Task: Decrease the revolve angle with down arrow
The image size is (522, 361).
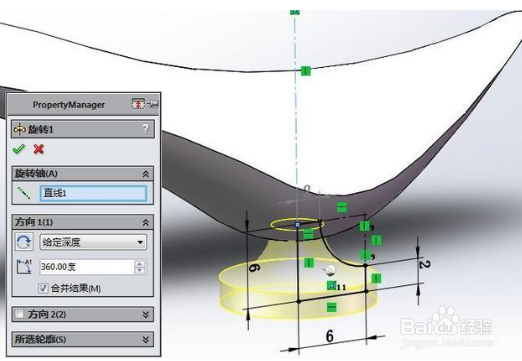Action: coord(140,271)
